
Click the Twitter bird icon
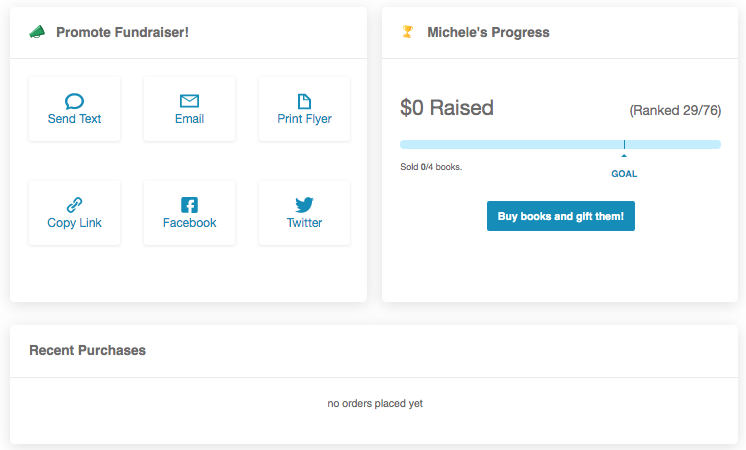[x=304, y=205]
